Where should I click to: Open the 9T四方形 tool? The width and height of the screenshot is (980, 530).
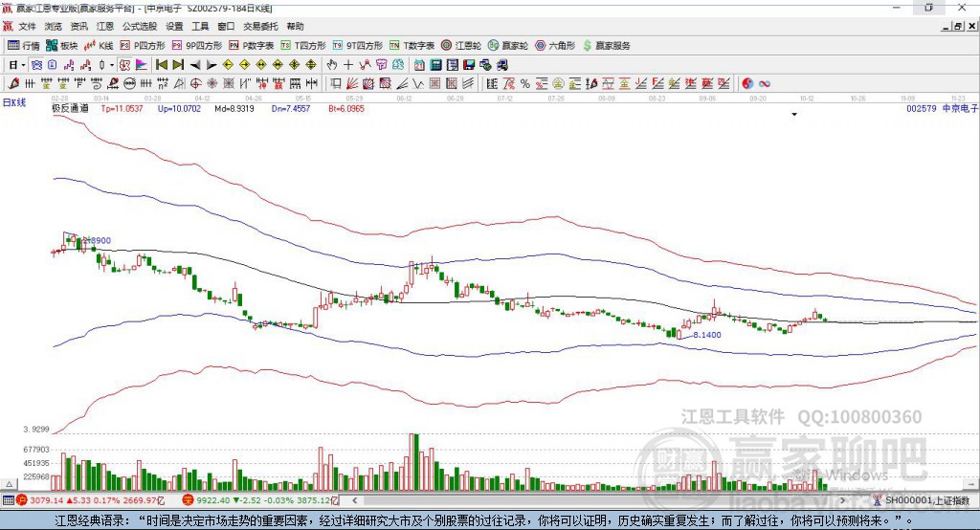coord(358,46)
